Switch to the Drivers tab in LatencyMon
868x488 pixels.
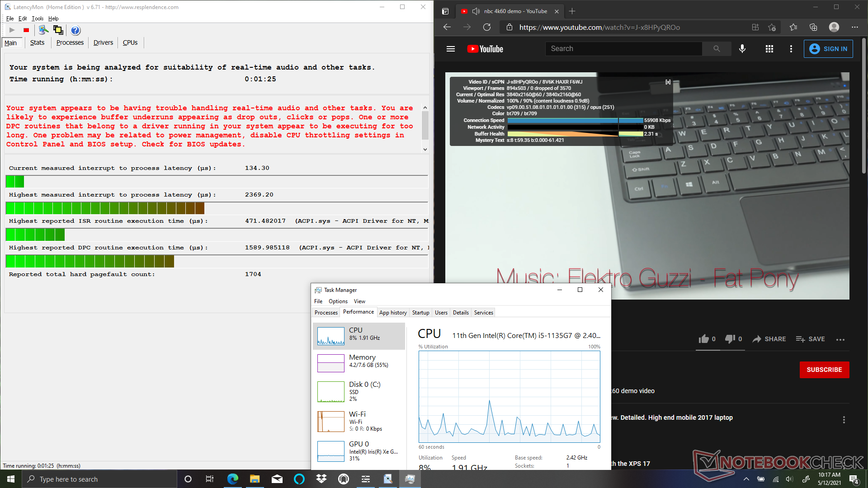coord(103,42)
